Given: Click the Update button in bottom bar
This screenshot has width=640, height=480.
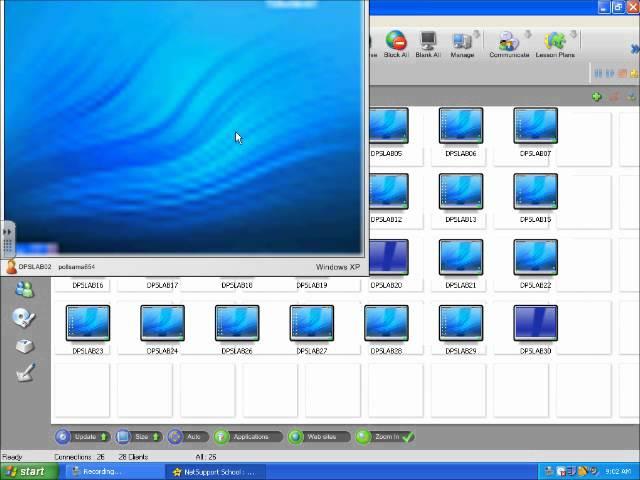Looking at the screenshot, I should coord(82,437).
